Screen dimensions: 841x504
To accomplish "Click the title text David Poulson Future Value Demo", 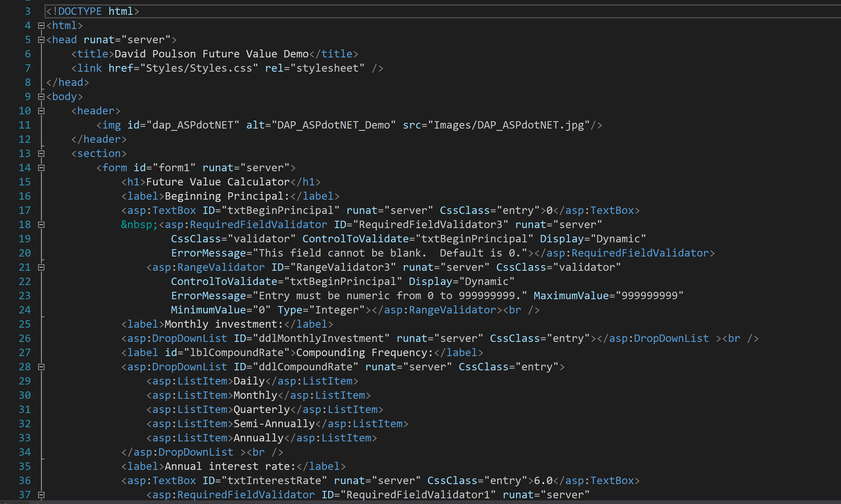I will (x=211, y=54).
